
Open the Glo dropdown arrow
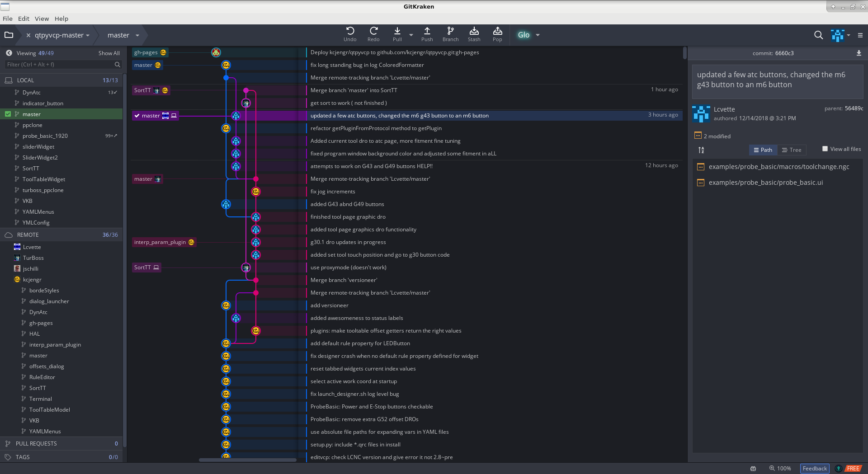(538, 35)
